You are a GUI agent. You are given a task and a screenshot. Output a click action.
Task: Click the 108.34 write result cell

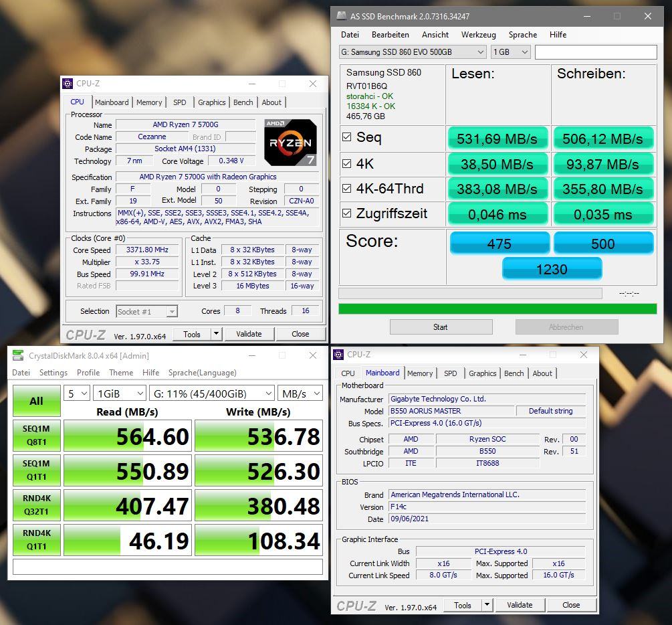tap(259, 540)
